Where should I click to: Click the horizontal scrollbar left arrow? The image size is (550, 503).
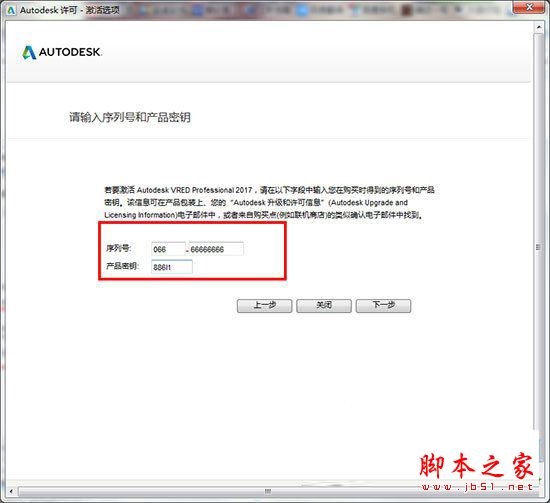[11, 491]
